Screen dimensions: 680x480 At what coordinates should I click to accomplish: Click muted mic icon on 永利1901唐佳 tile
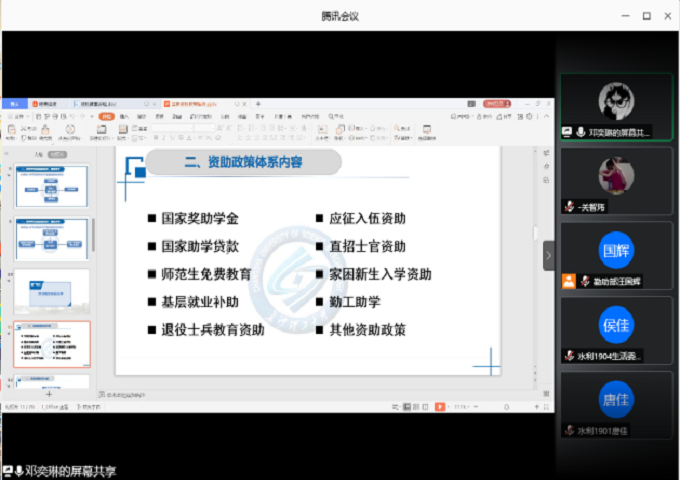(568, 431)
